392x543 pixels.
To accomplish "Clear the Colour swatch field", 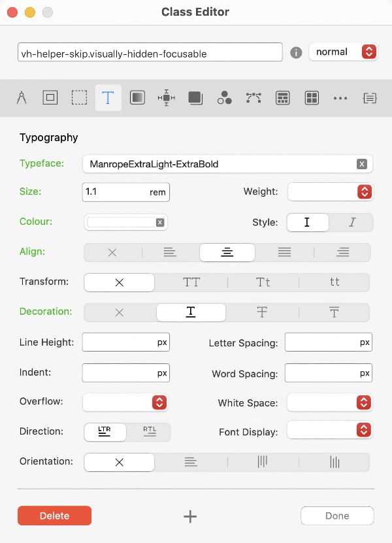I will 159,222.
